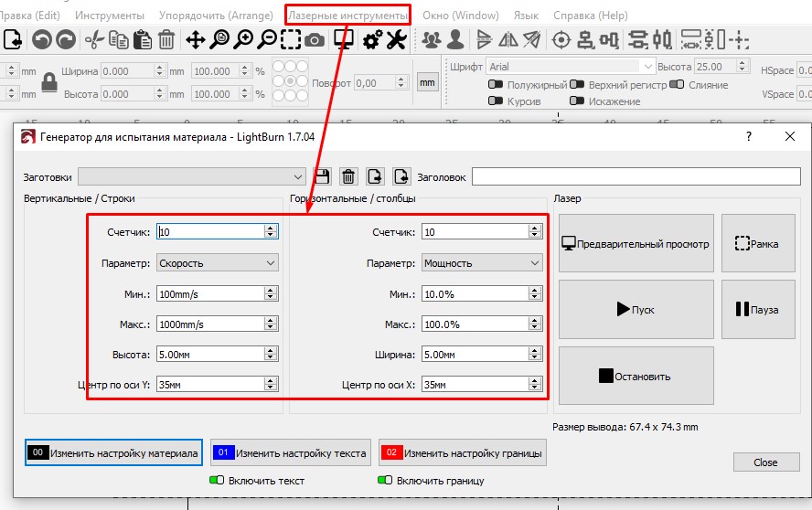The width and height of the screenshot is (812, 510).
Task: Open the horizontal 'Параметр' dropdown showing Мощность
Action: click(x=482, y=263)
